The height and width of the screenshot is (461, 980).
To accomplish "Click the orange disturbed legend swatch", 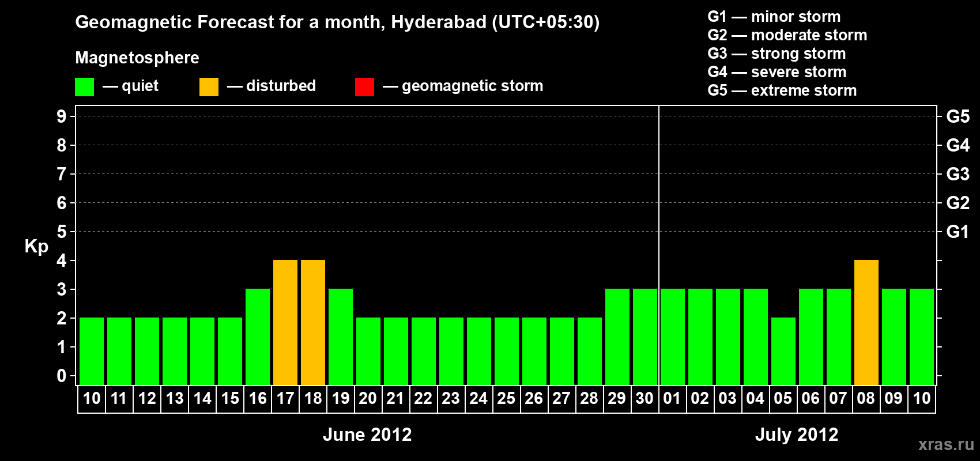I will tap(209, 87).
